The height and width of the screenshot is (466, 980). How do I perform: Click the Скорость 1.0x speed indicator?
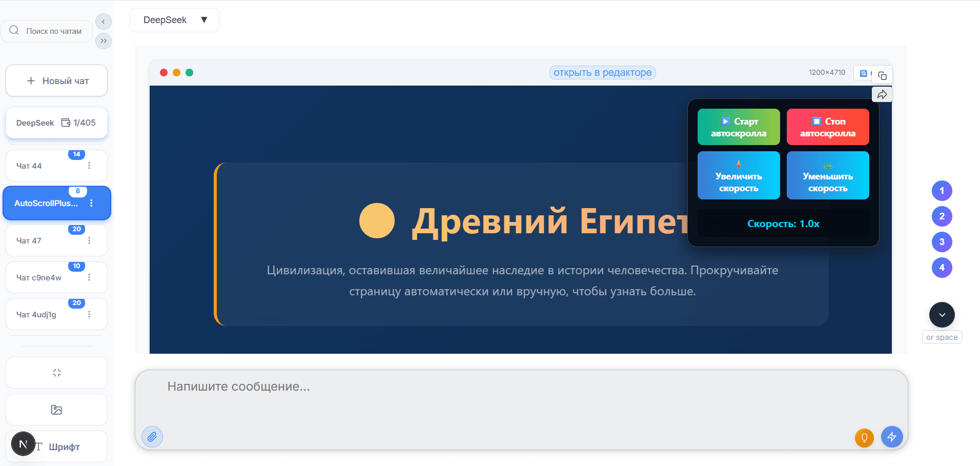[x=783, y=224]
